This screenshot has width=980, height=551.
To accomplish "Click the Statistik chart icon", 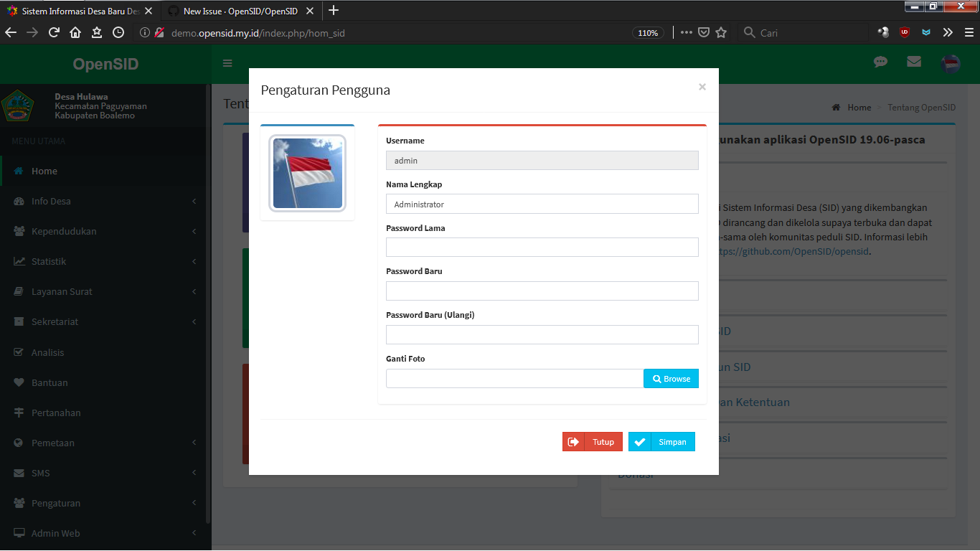I will [x=20, y=261].
